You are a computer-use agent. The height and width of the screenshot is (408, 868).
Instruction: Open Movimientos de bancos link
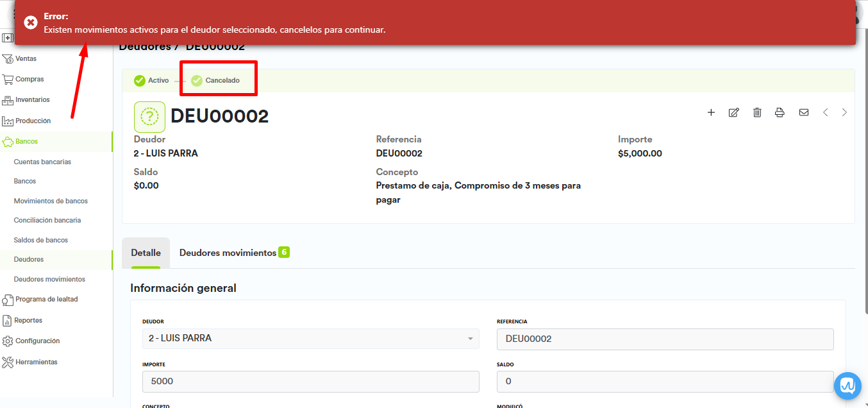pos(51,201)
